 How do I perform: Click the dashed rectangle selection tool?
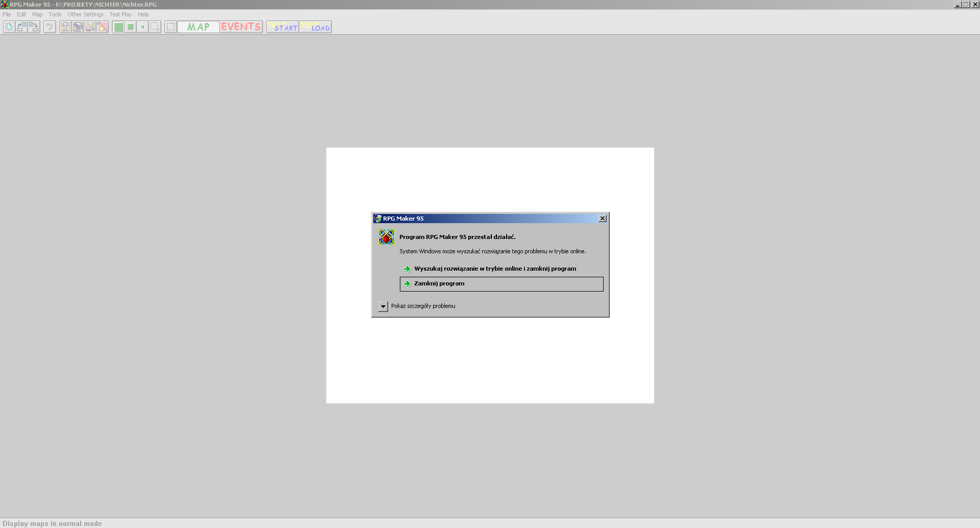[x=171, y=27]
